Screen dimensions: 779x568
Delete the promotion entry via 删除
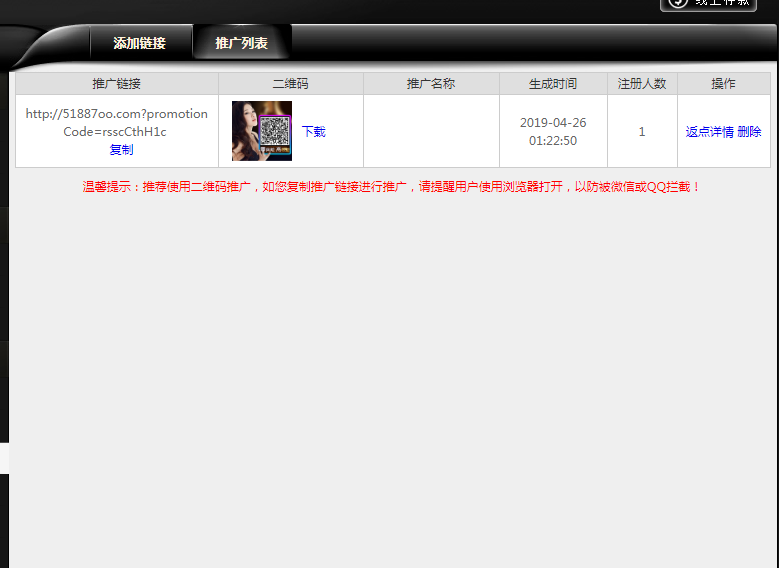pyautogui.click(x=749, y=132)
